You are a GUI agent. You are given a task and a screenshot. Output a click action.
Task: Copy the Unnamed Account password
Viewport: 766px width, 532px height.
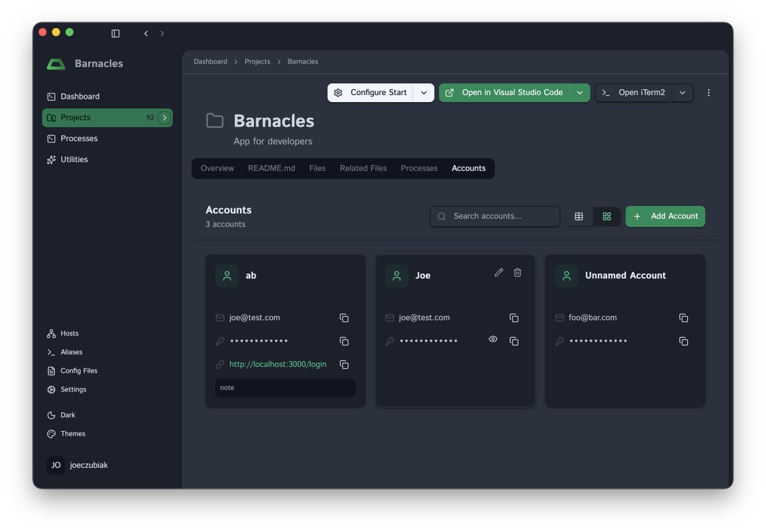coord(684,341)
